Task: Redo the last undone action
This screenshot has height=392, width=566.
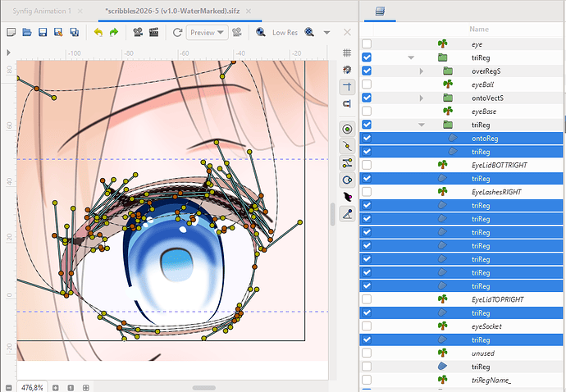Action: pos(114,32)
